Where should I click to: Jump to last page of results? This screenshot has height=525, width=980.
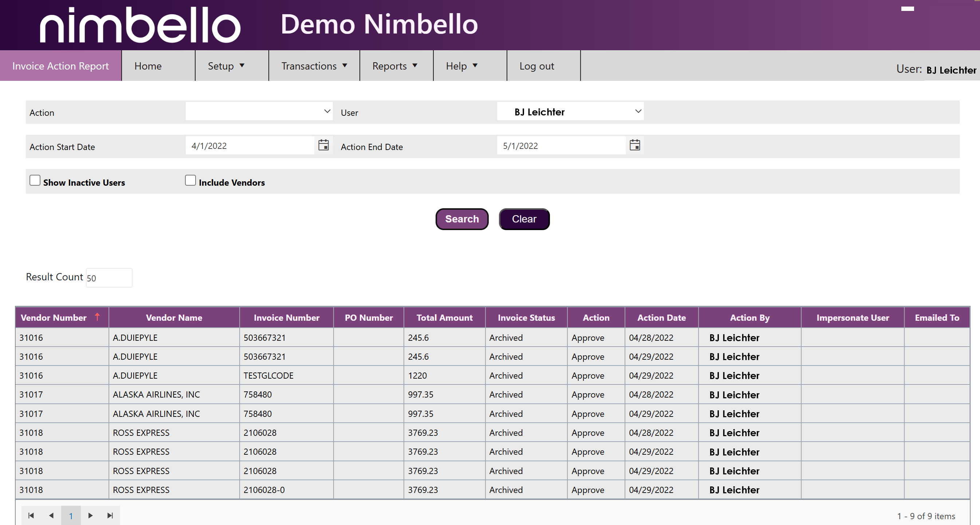110,516
